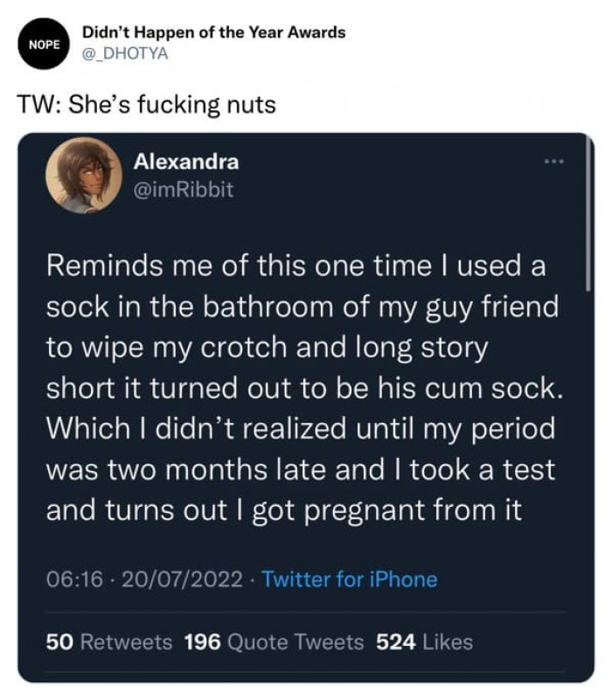Click the scrollbar on the quoted tweet

587,218
